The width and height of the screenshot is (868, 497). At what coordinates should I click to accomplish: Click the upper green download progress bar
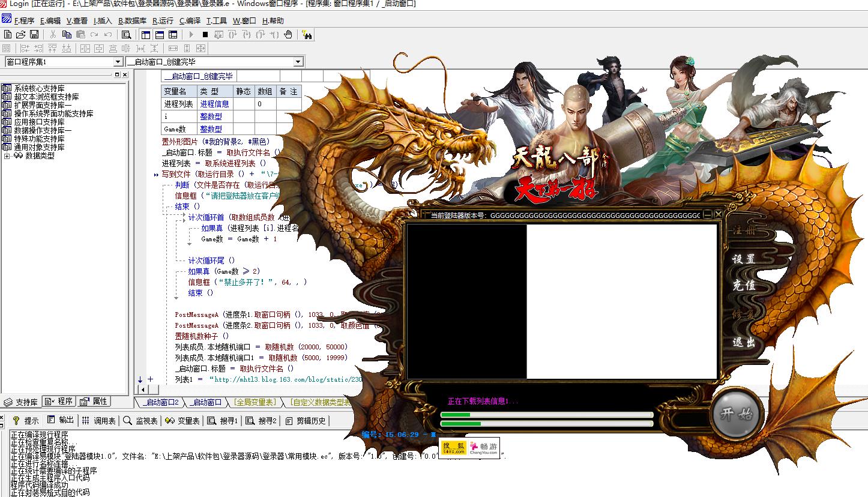click(546, 415)
